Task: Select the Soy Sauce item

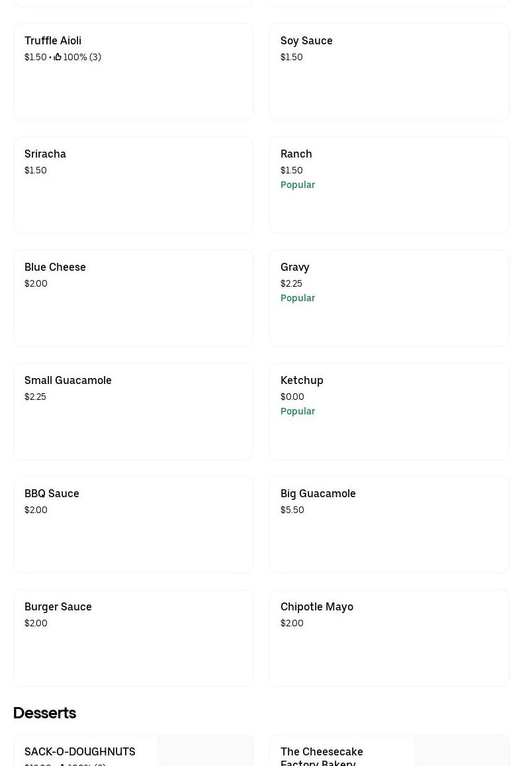Action: [389, 72]
